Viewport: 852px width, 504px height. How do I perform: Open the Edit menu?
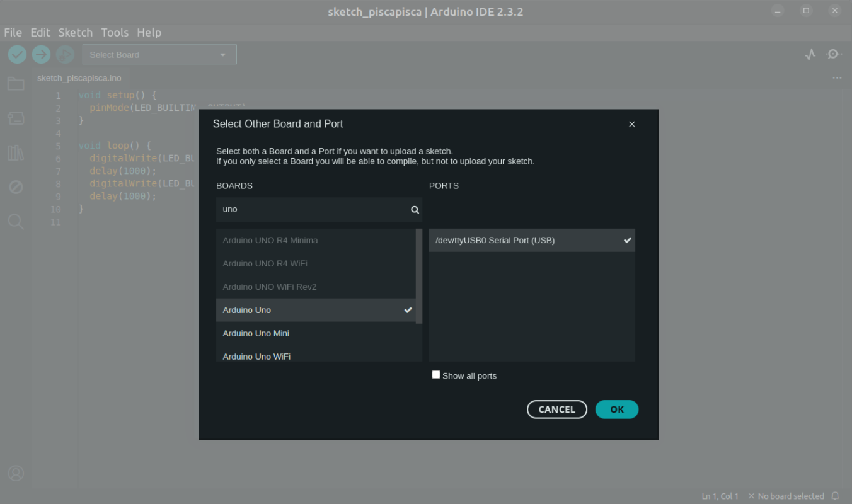point(40,33)
